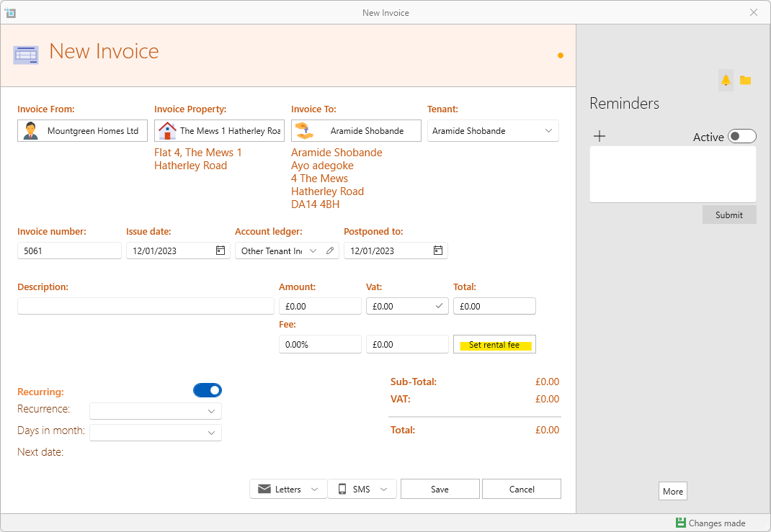
Task: Click the envelope icon on Letters button
Action: (x=264, y=489)
